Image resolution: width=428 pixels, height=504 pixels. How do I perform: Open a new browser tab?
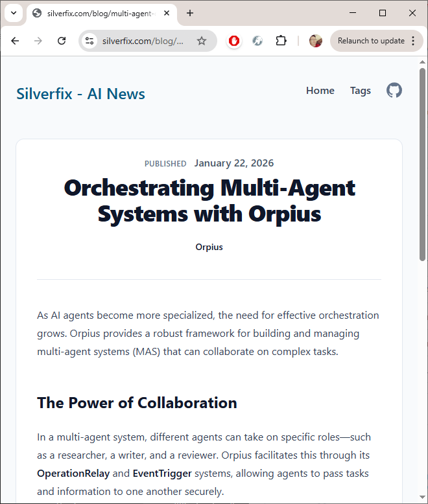click(x=190, y=13)
